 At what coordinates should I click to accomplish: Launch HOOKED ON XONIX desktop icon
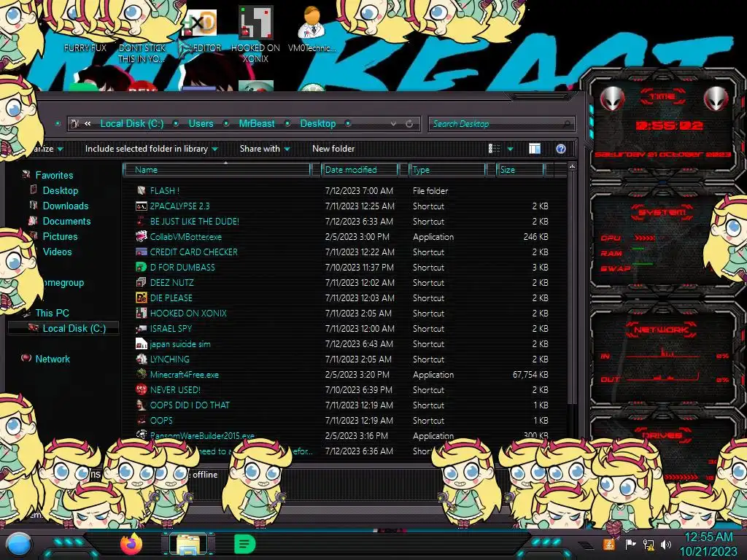[255, 34]
